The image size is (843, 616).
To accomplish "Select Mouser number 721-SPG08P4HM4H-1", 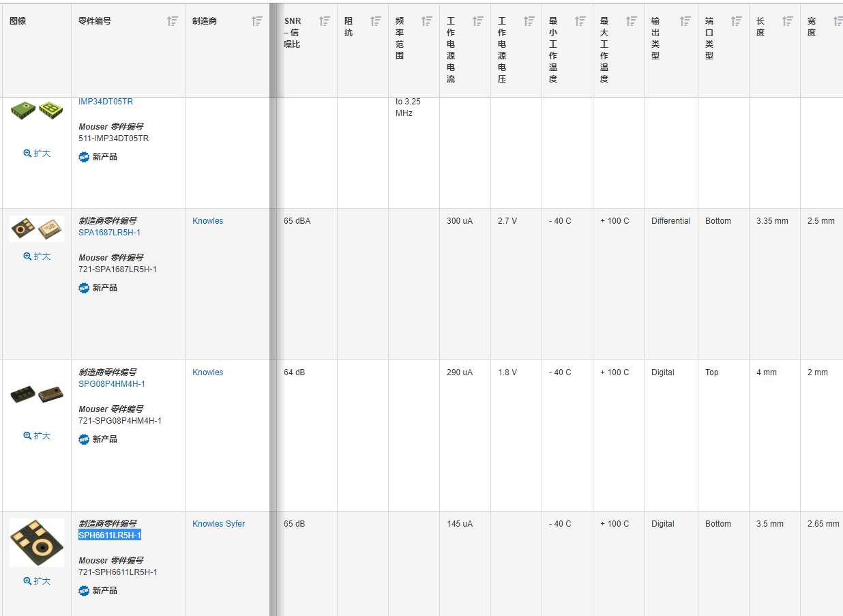I will tap(120, 421).
